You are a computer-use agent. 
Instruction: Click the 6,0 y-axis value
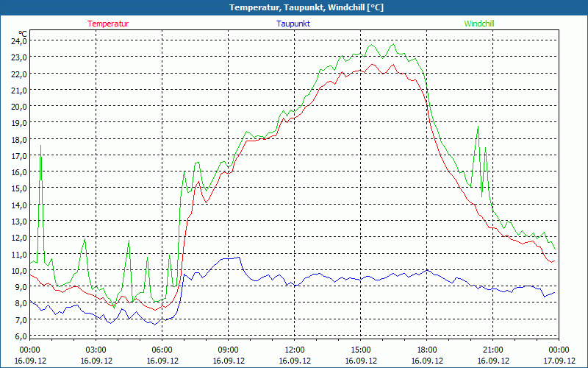(x=21, y=336)
